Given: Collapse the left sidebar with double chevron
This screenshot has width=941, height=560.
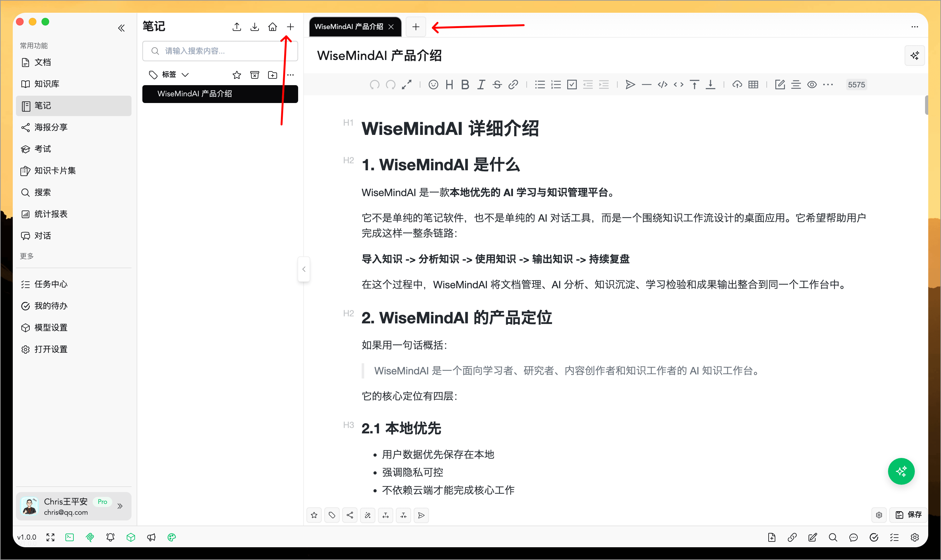Looking at the screenshot, I should click(x=122, y=28).
